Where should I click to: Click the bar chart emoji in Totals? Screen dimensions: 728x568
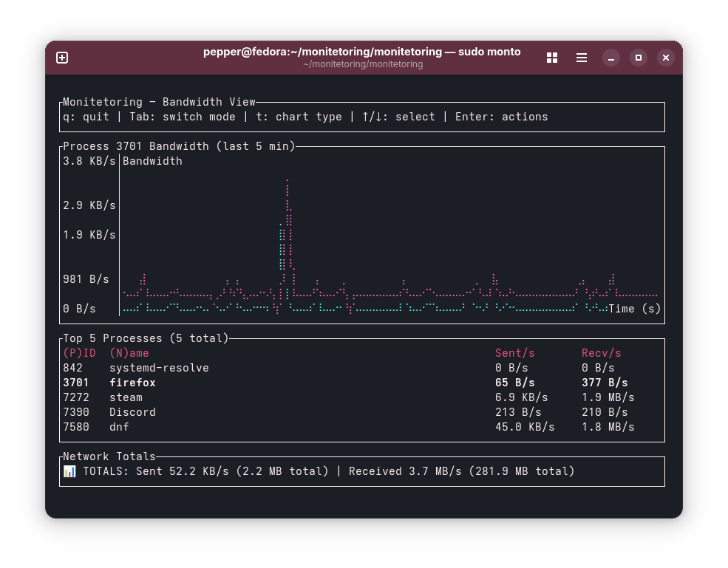pos(69,471)
